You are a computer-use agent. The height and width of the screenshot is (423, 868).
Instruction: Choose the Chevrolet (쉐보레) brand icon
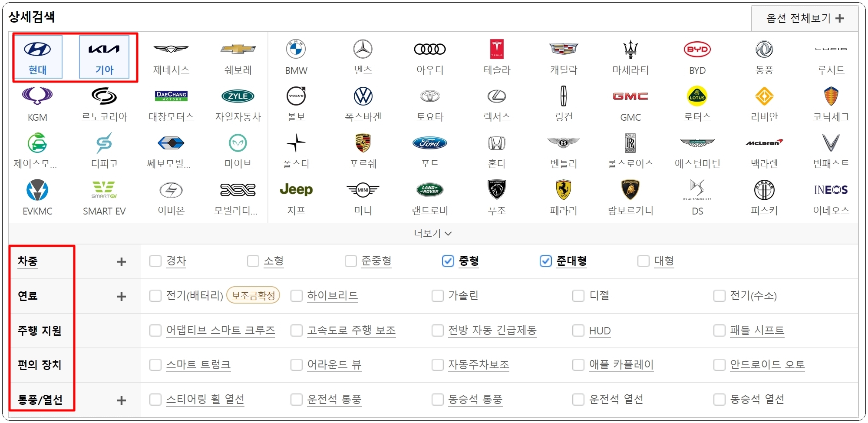click(238, 49)
